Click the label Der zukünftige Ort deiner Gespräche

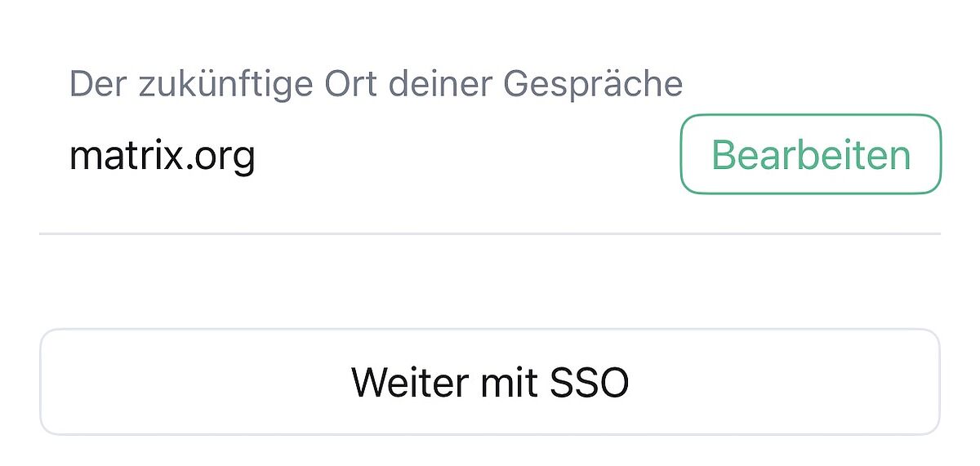coord(376,84)
